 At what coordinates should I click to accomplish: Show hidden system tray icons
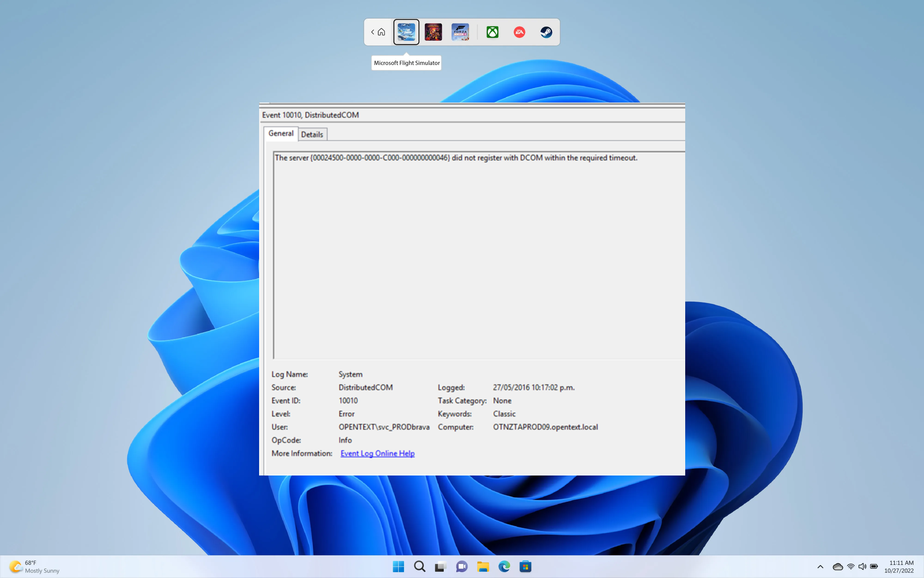[820, 567]
